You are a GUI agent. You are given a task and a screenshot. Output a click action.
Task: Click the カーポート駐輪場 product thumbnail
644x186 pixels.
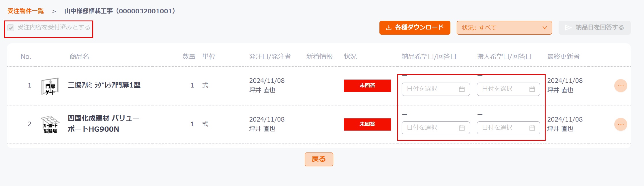[x=50, y=124]
